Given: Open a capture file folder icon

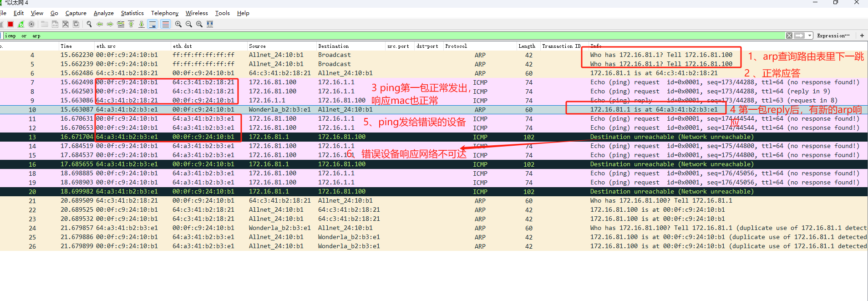Looking at the screenshot, I should tap(44, 24).
